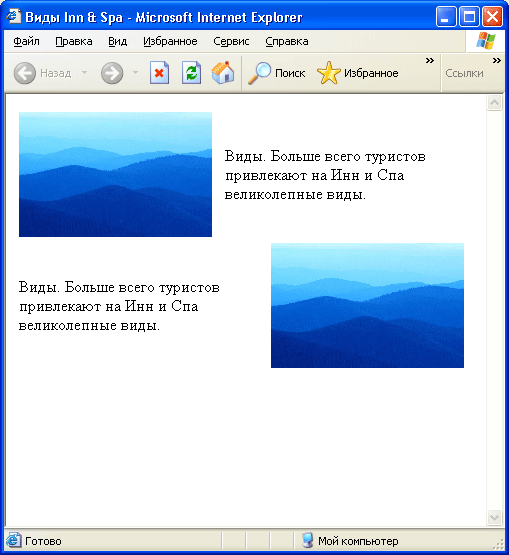
Task: Open the Избранное menu in menu bar
Action: tap(170, 41)
